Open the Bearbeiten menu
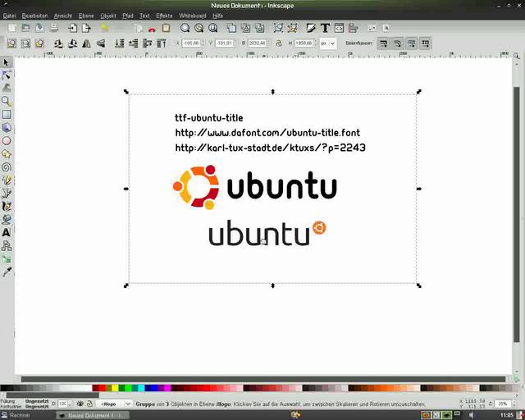The image size is (525, 420). tap(35, 16)
